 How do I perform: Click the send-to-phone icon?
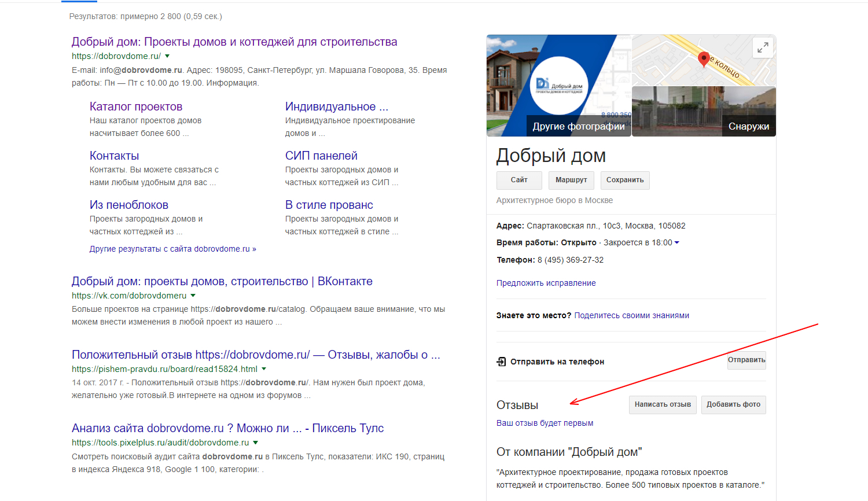(x=501, y=362)
